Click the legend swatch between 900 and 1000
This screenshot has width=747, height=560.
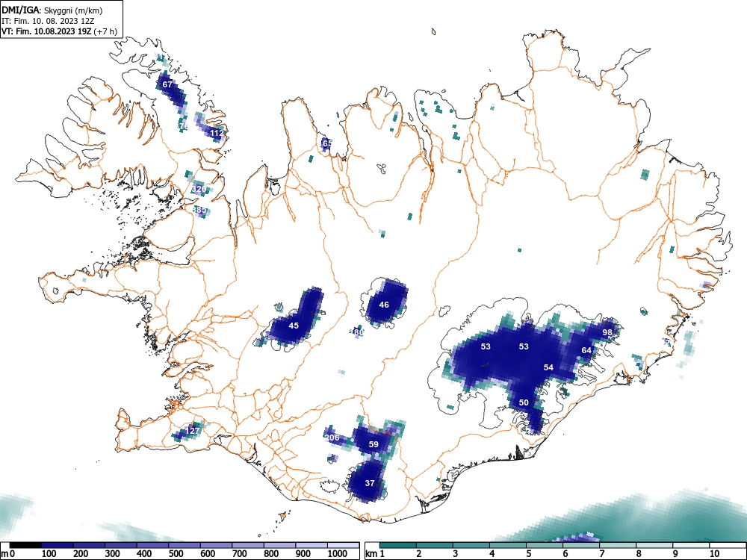click(x=311, y=545)
